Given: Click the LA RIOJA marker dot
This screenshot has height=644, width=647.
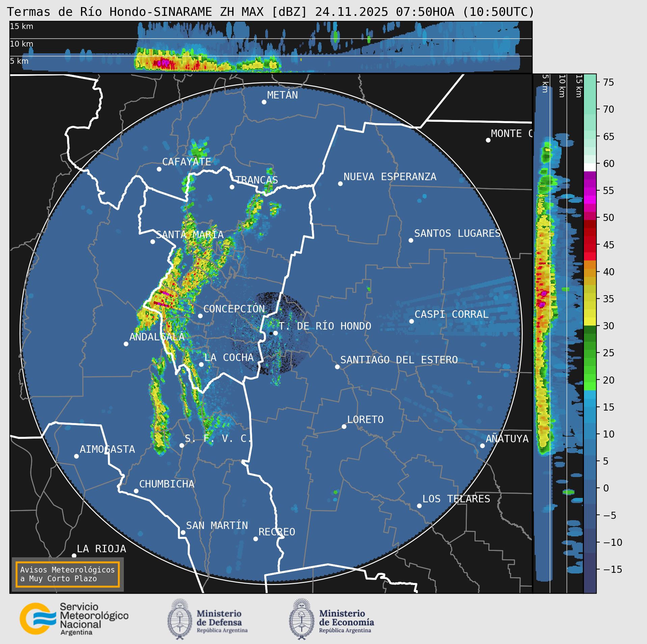Looking at the screenshot, I should pyautogui.click(x=74, y=556).
